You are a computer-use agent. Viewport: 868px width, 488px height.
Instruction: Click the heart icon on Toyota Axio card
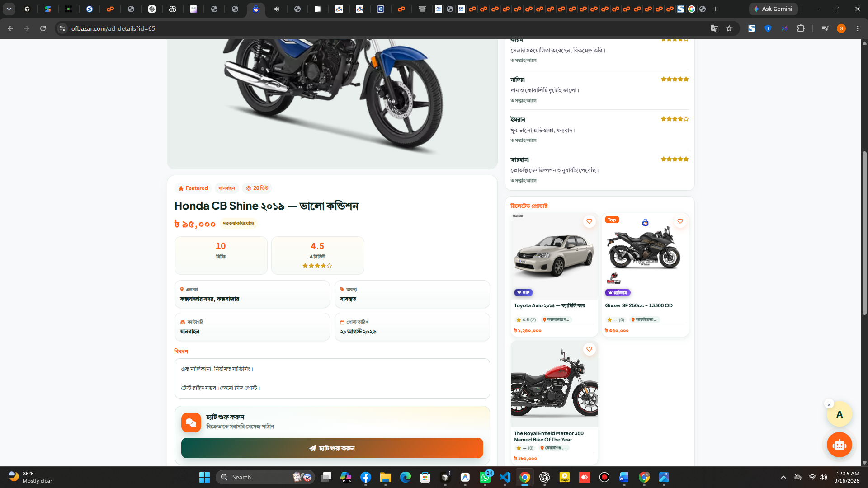tap(589, 221)
